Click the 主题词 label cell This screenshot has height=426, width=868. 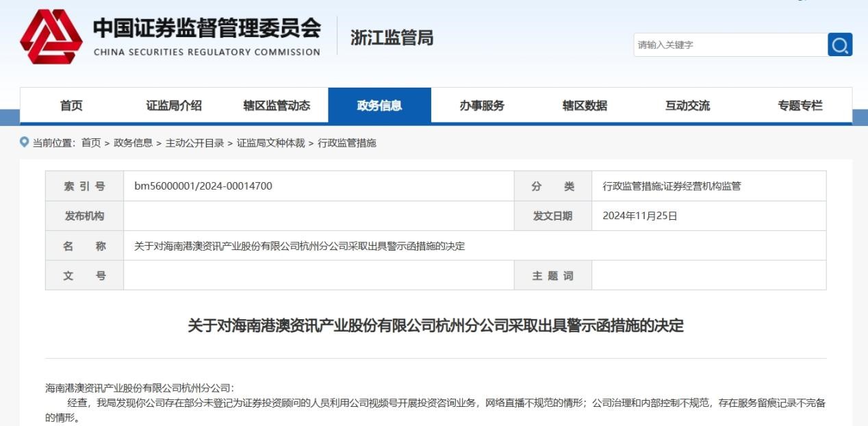[553, 275]
